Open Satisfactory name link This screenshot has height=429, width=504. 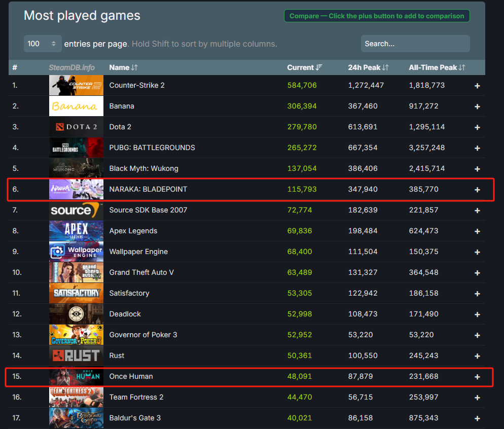pyautogui.click(x=129, y=293)
